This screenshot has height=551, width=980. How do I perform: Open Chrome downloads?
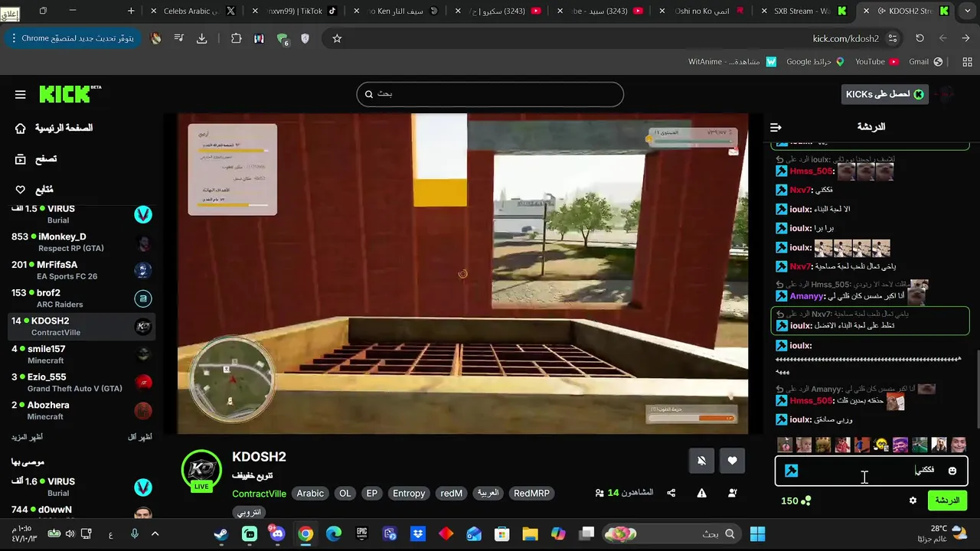coord(202,38)
